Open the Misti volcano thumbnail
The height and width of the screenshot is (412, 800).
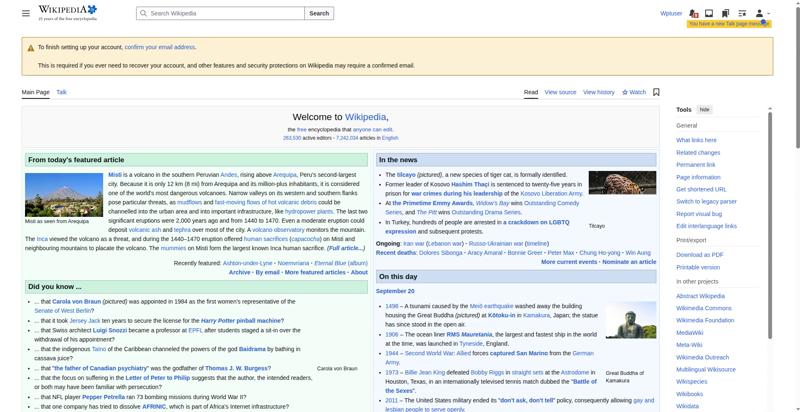point(64,195)
